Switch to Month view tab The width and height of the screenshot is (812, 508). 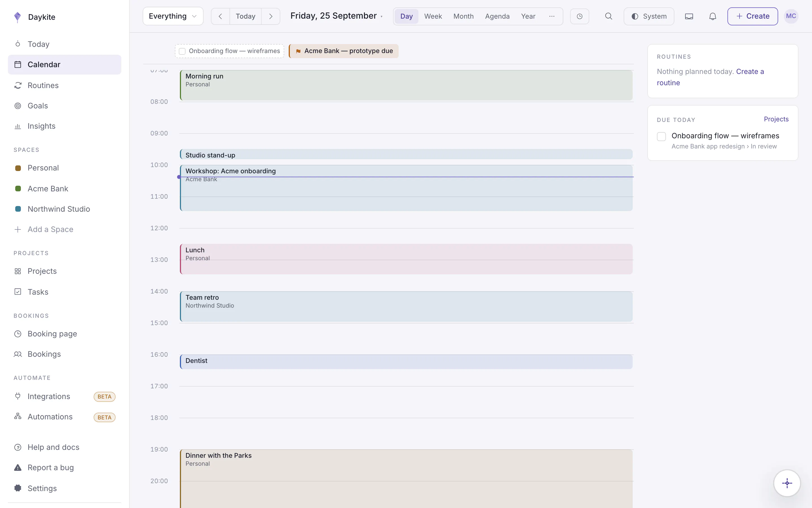click(464, 16)
